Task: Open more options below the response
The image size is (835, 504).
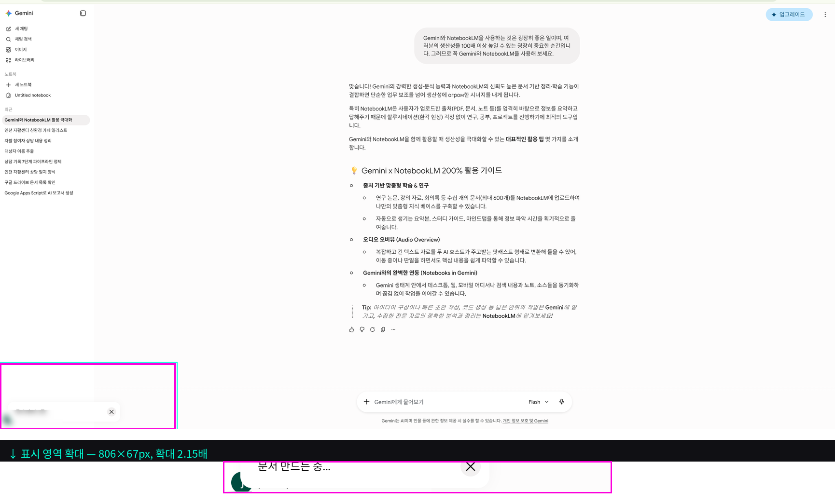Action: click(x=393, y=330)
